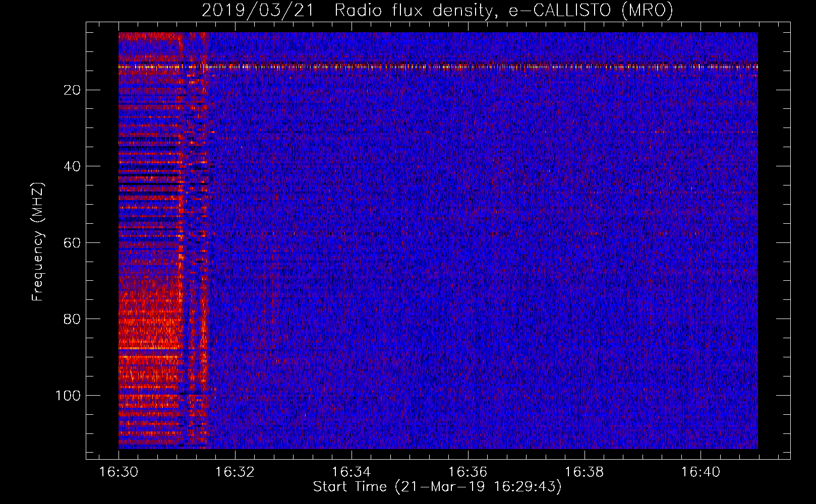Click the 100 MHz frequency tick label
This screenshot has width=816, height=504.
tap(68, 396)
